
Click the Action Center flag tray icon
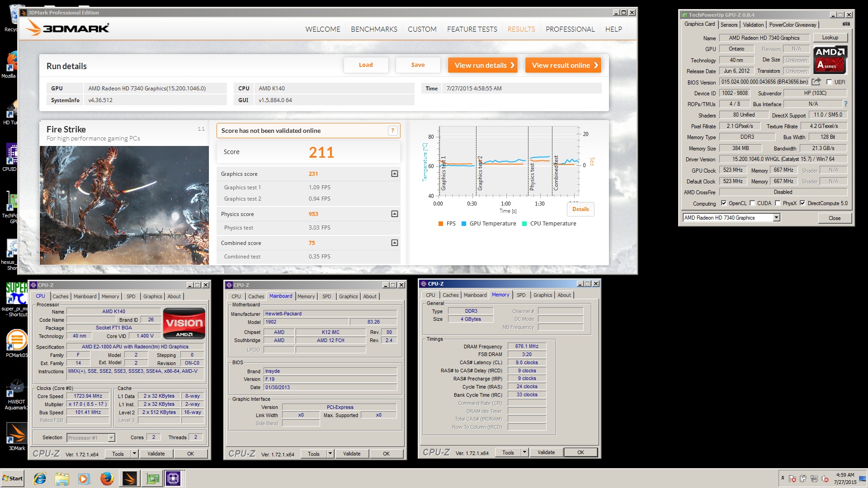click(x=793, y=479)
